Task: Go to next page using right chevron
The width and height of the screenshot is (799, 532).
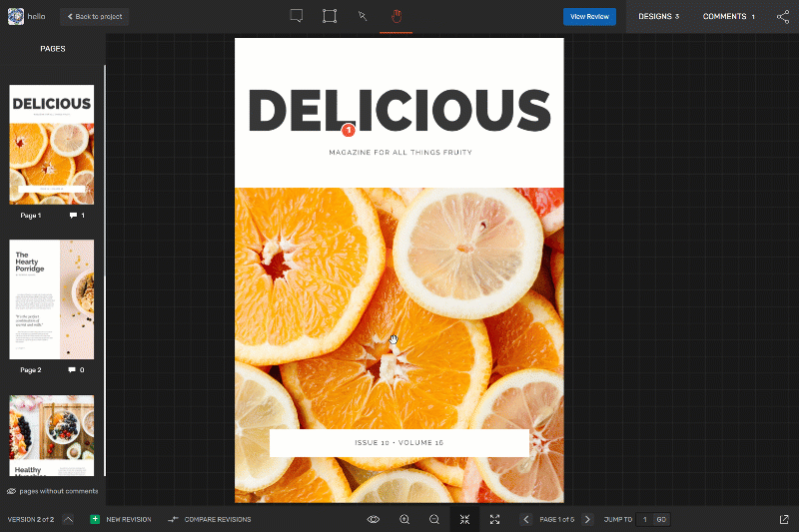Action: (x=587, y=519)
